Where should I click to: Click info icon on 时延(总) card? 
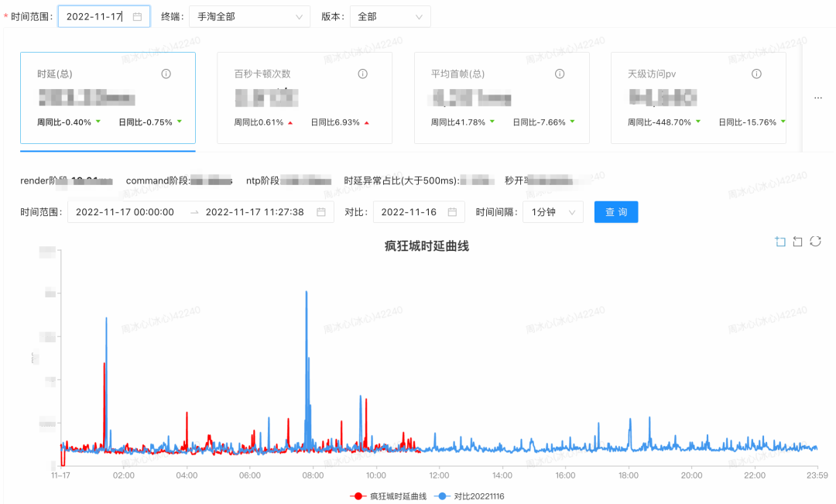click(x=166, y=74)
